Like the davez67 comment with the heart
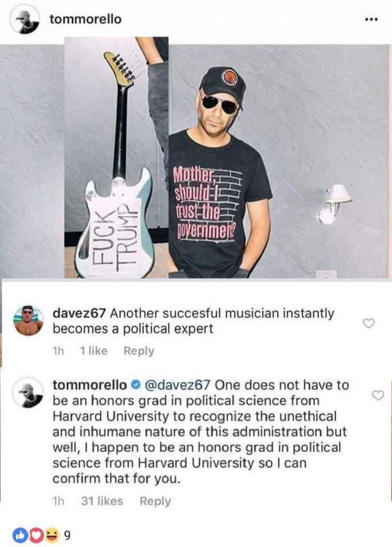This screenshot has width=392, height=547. click(x=369, y=323)
